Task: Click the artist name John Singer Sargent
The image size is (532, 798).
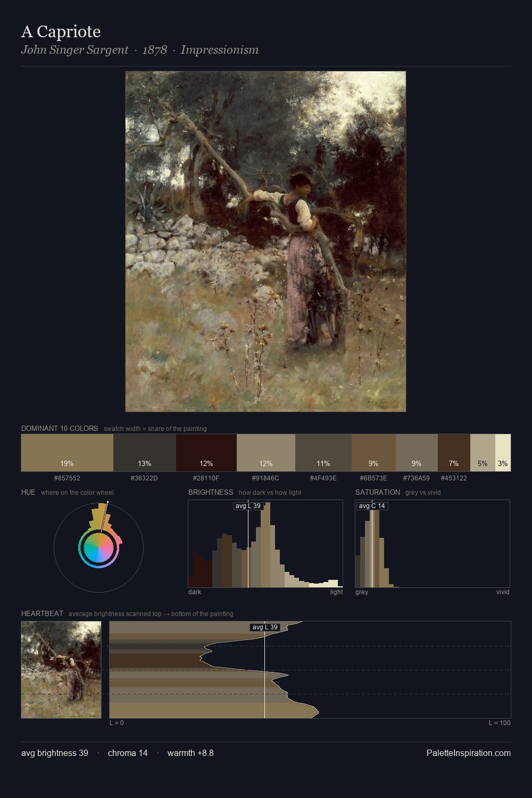Action: pos(74,50)
